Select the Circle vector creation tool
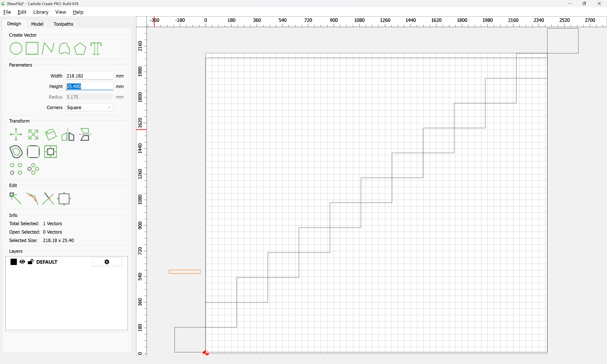This screenshot has height=364, width=607. pyautogui.click(x=16, y=48)
